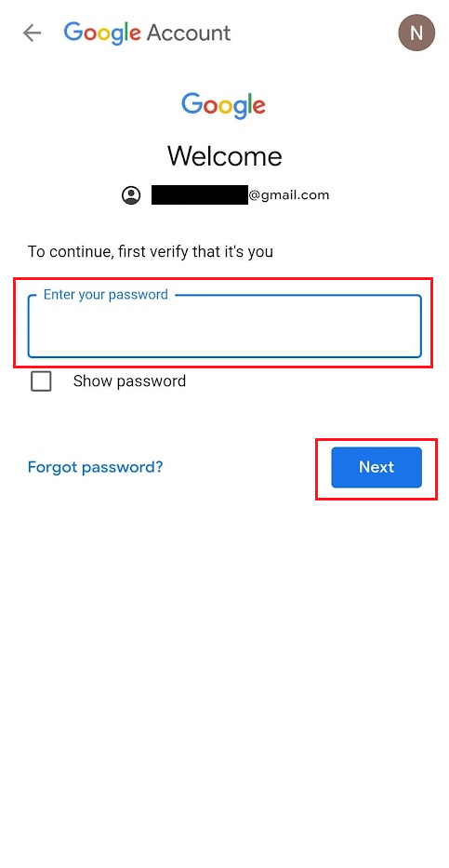Image resolution: width=449 pixels, height=868 pixels.
Task: Open the N profile avatar
Action: coord(416,33)
